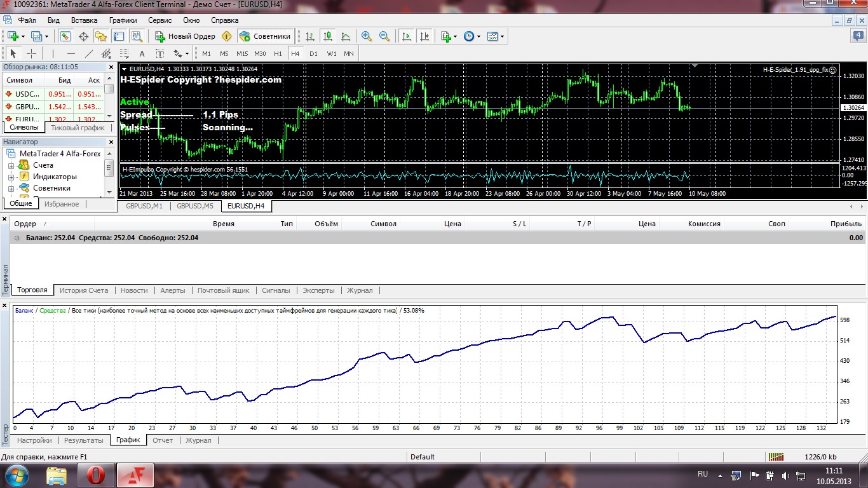
Task: Select the cursor arrow tool
Action: 13,53
